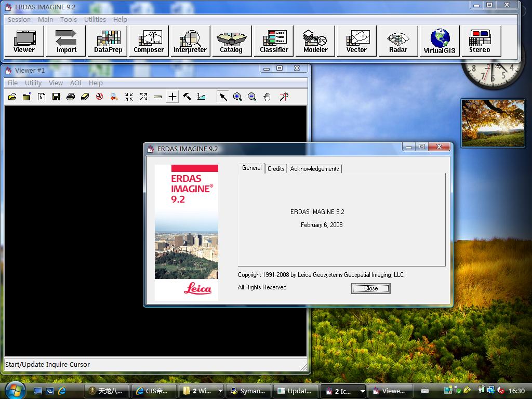Viewport: 532px width, 399px height.
Task: Select interactive Zoom In magnifier tool
Action: pos(237,97)
